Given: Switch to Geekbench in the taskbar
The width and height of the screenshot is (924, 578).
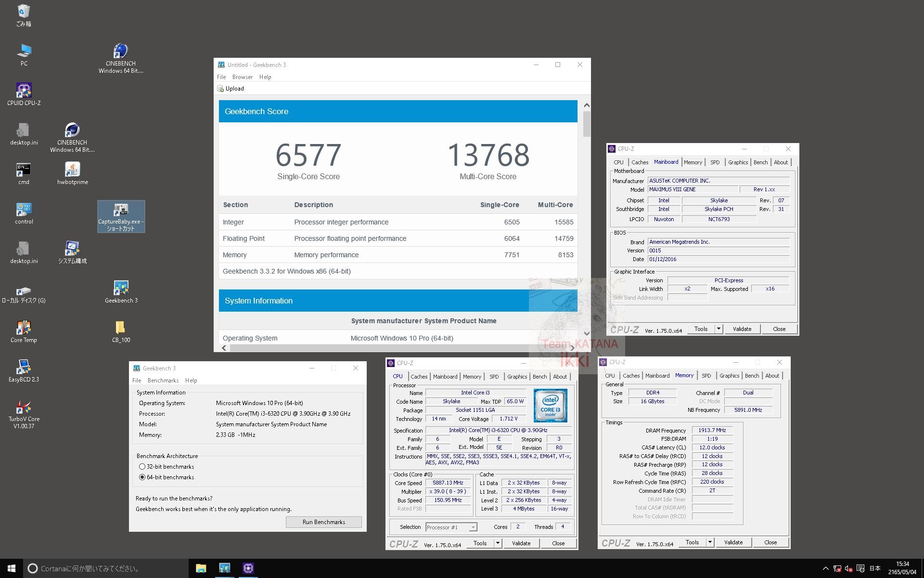Looking at the screenshot, I should (x=224, y=568).
